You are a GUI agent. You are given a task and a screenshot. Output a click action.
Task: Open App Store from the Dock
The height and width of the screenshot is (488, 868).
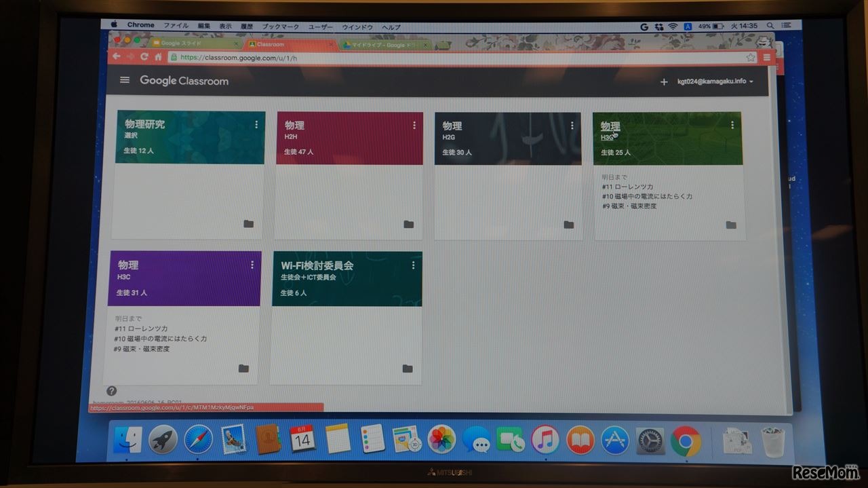pos(616,440)
